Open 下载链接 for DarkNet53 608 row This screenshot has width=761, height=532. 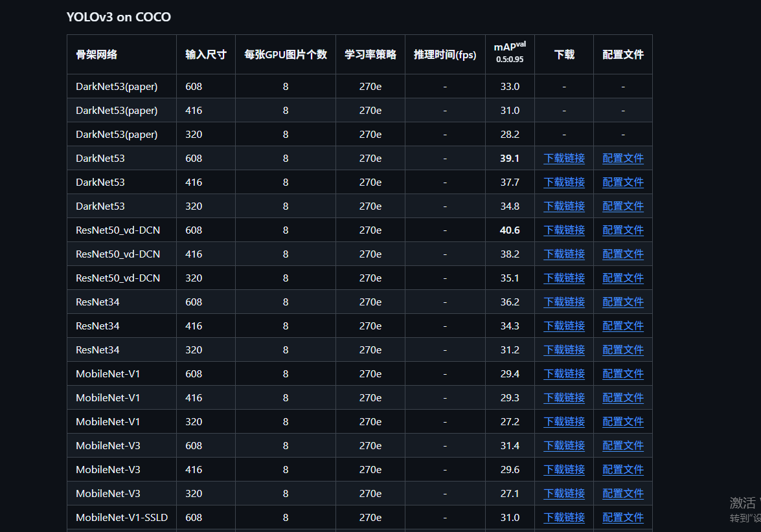[x=564, y=158]
